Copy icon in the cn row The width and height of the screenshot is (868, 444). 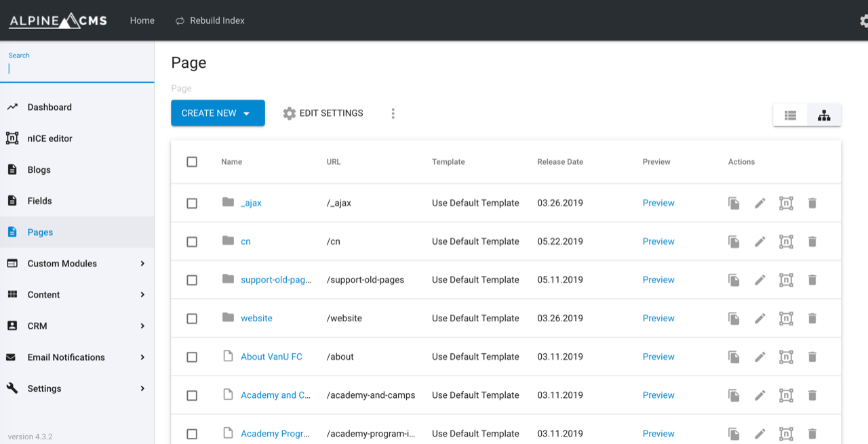coord(734,241)
